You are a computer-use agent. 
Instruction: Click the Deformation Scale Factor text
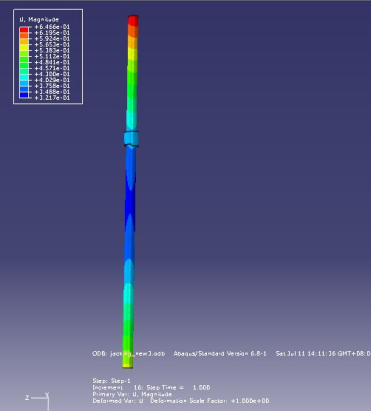210,401
